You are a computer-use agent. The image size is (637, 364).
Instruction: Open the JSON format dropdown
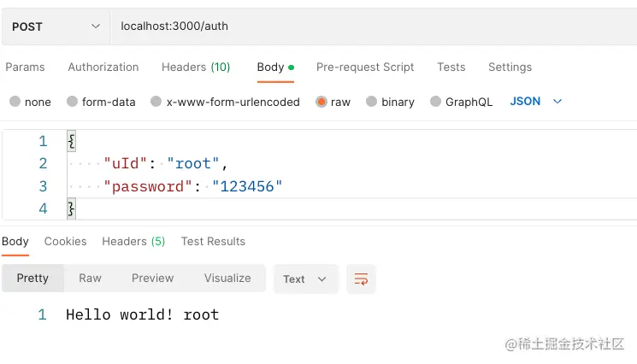[536, 102]
